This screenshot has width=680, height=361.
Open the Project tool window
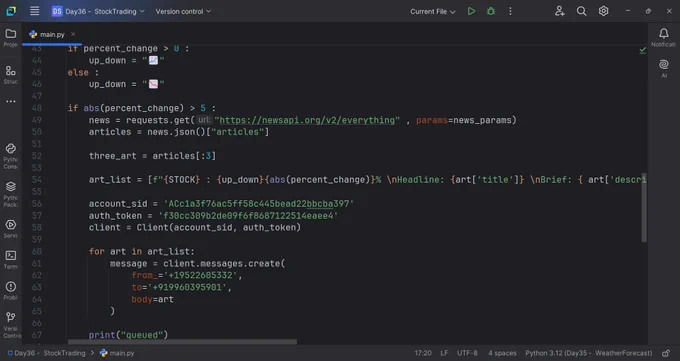pos(11,37)
